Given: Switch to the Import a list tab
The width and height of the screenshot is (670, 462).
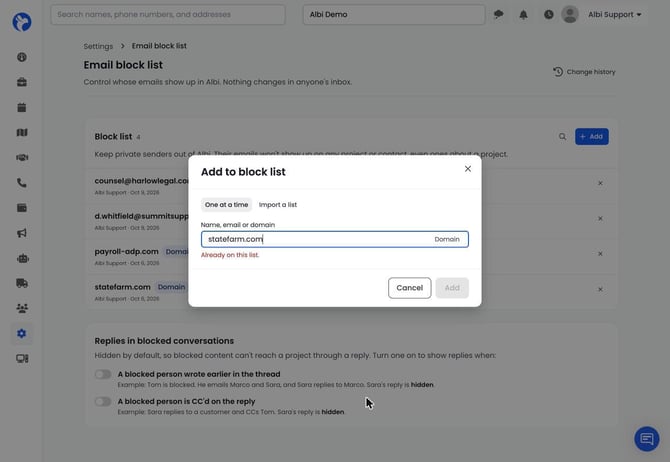Looking at the screenshot, I should [x=278, y=205].
